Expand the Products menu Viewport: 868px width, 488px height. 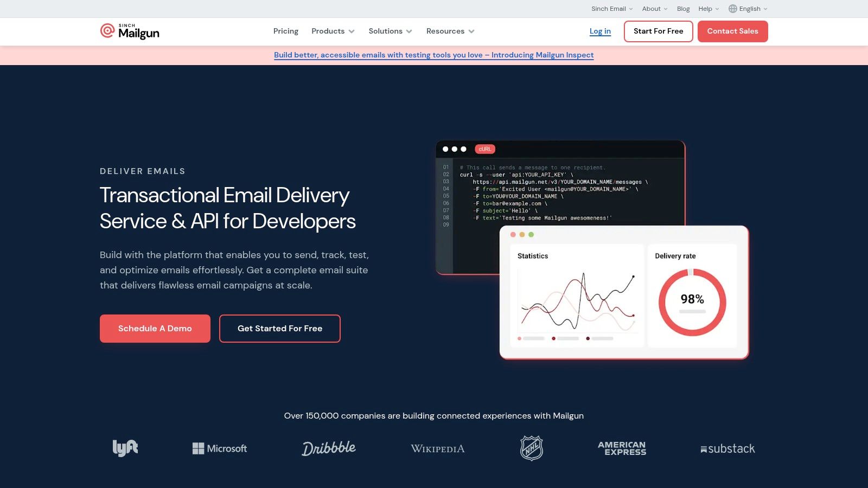333,31
